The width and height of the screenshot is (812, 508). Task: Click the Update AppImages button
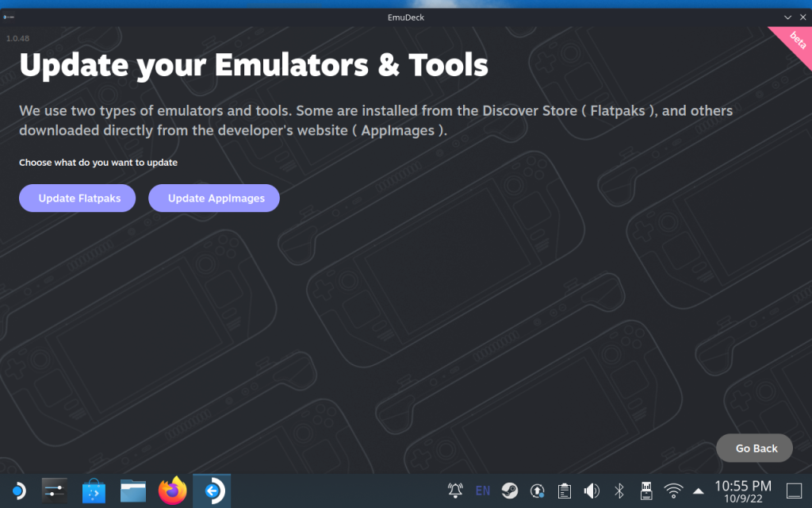click(x=214, y=198)
